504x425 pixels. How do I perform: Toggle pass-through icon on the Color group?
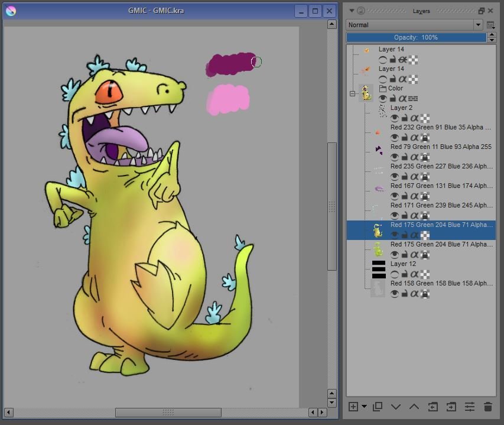pyautogui.click(x=413, y=99)
